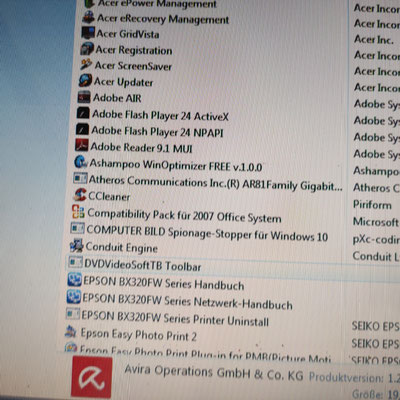The image size is (400, 400).
Task: Click the Atheros Communications entry icon
Action: (80, 178)
